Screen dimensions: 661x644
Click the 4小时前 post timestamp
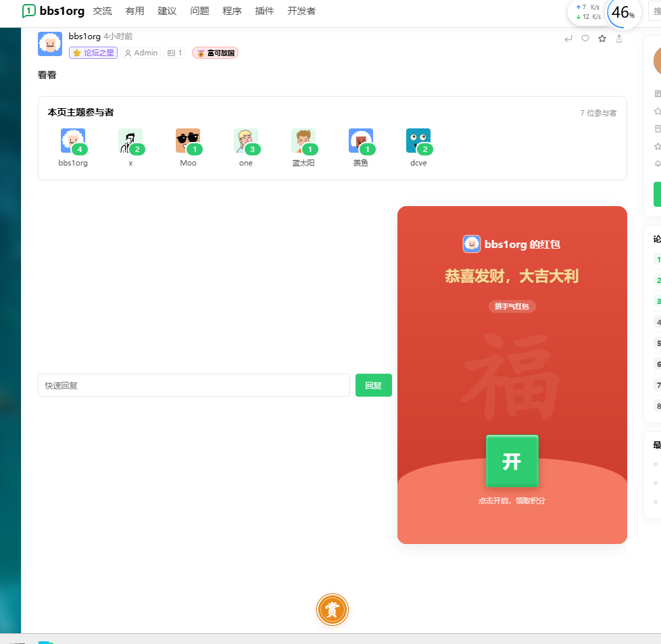click(118, 36)
